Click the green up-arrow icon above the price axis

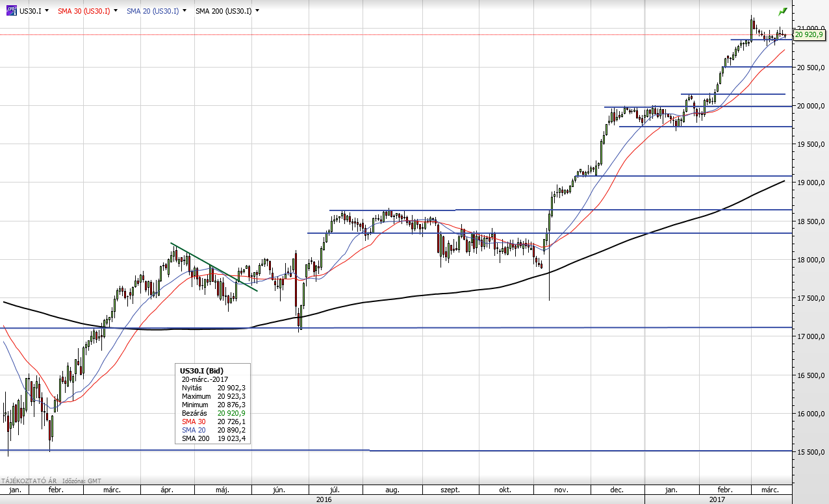pos(782,12)
